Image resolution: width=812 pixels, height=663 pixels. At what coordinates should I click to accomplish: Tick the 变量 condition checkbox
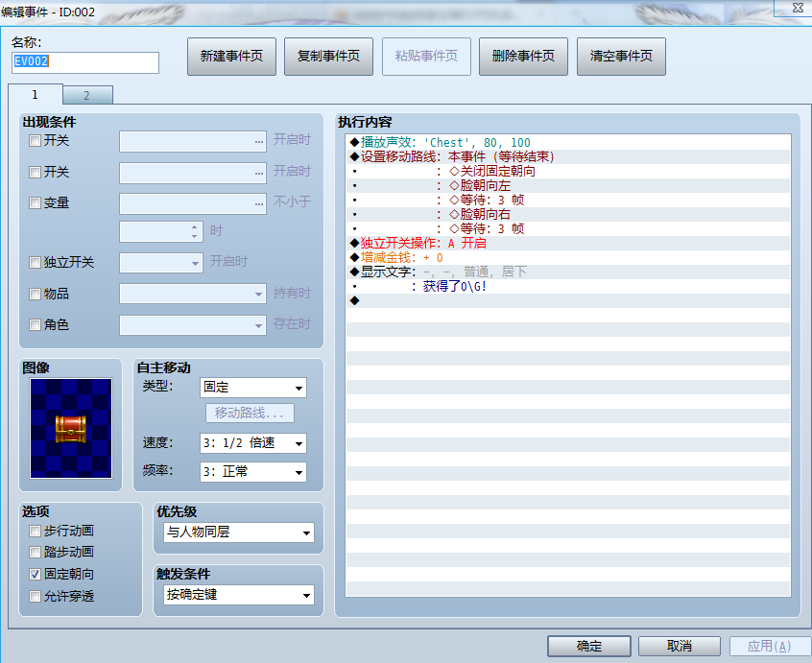(35, 202)
